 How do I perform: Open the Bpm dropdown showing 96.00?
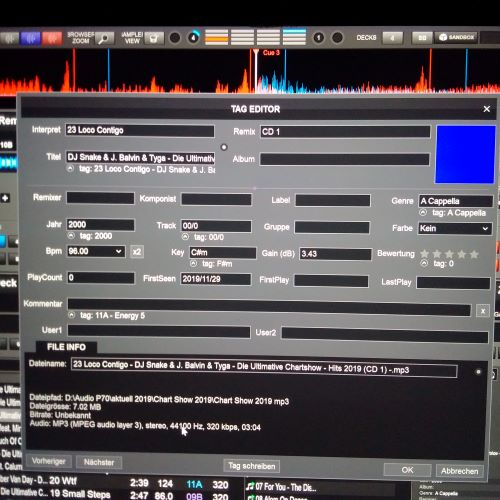(96, 251)
